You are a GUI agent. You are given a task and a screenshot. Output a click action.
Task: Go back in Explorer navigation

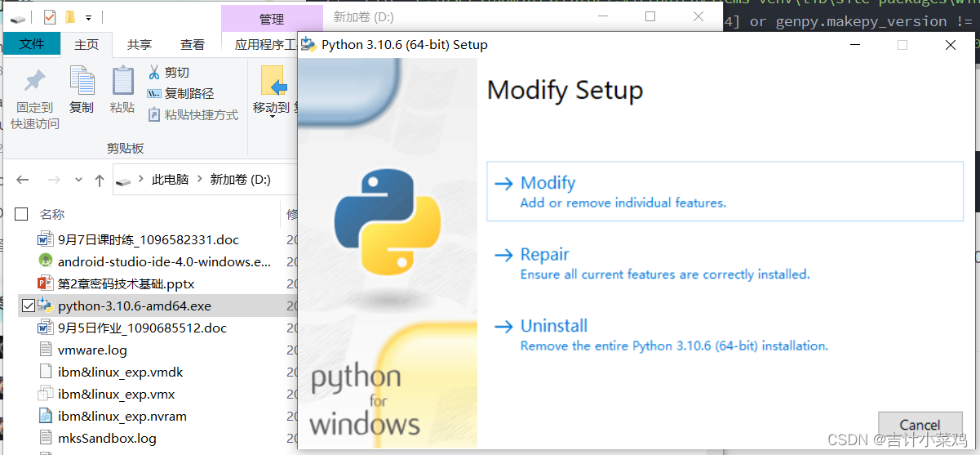point(23,180)
